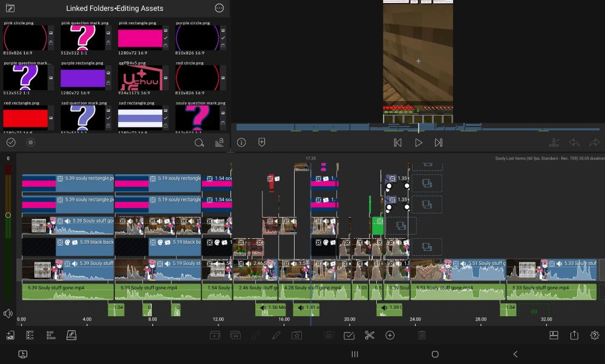The image size is (605, 364).
Task: Start playback with the Play button
Action: [x=418, y=143]
